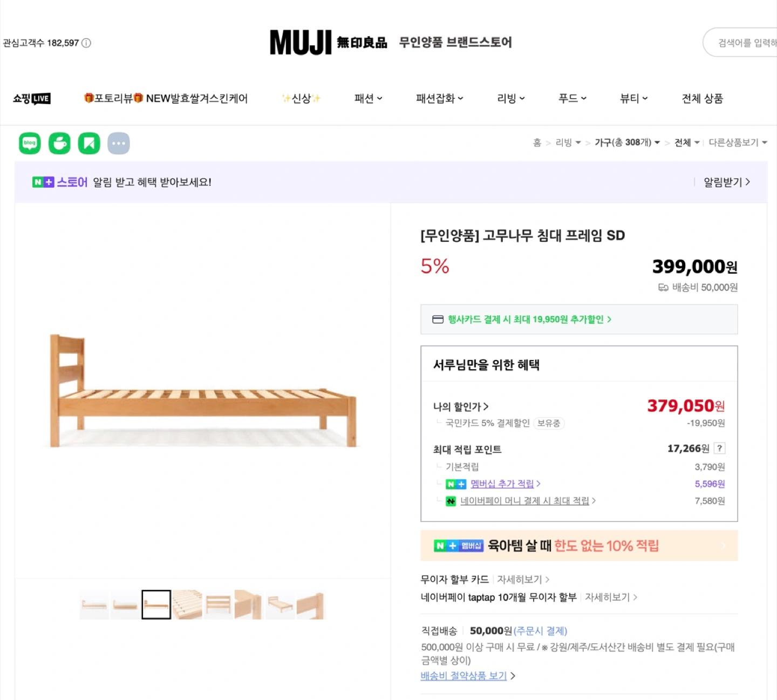The width and height of the screenshot is (777, 700).
Task: Open the 다른상품보기 dropdown
Action: coord(738,142)
